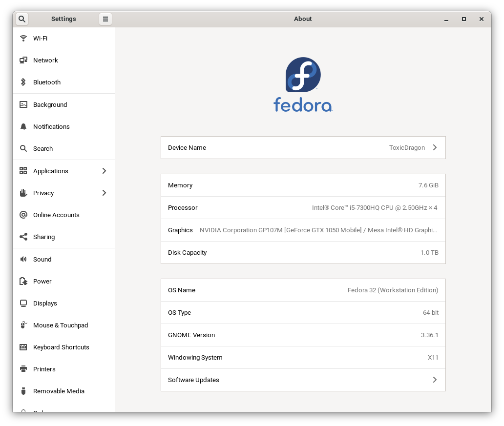Click the Sharing icon in sidebar
The width and height of the screenshot is (504, 426).
23,237
